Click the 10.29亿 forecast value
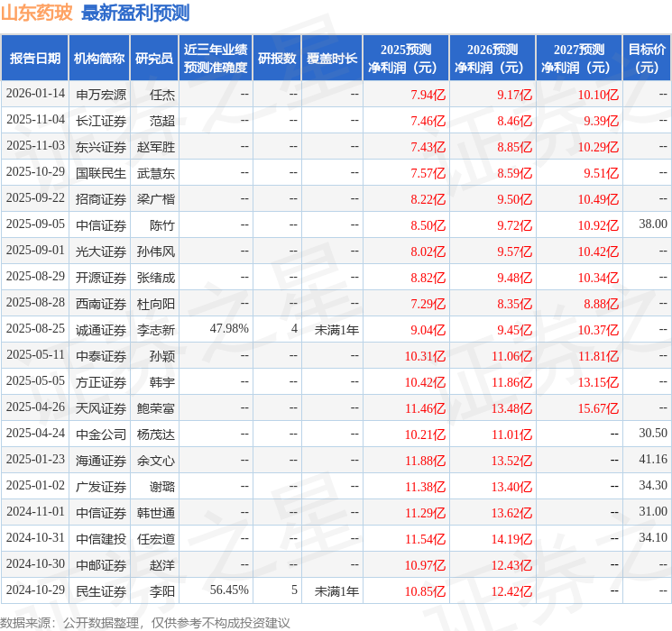Image resolution: width=672 pixels, height=631 pixels. point(598,147)
